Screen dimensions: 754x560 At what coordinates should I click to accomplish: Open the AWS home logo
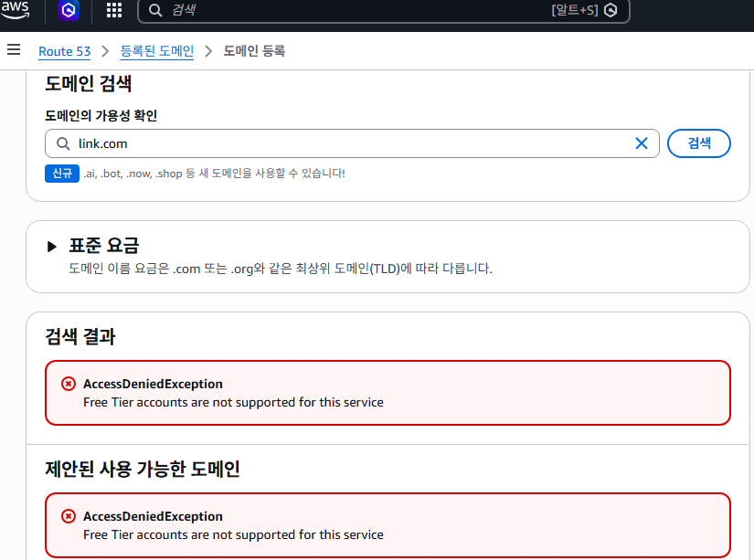(x=15, y=10)
